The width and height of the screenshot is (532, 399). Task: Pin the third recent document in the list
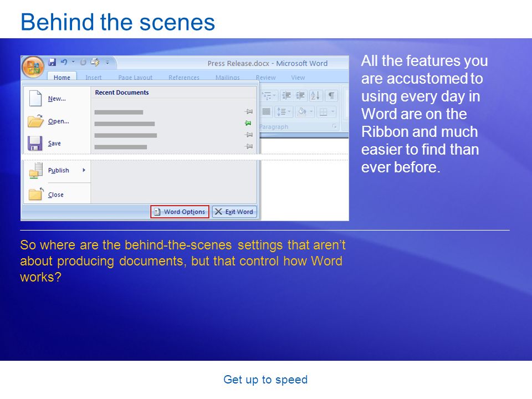(x=249, y=135)
